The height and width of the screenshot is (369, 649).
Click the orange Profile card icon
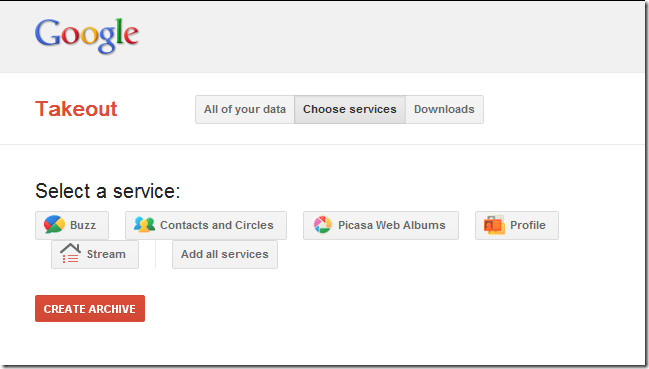494,225
